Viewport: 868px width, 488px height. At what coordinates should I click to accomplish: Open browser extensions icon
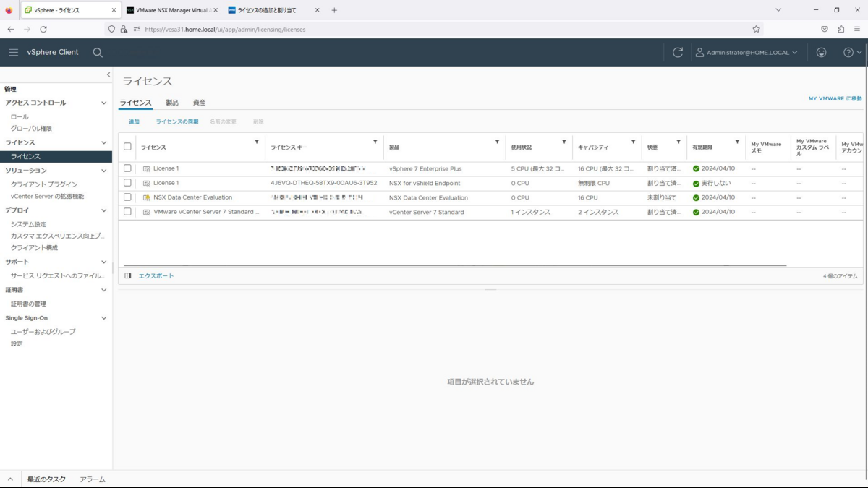point(841,29)
